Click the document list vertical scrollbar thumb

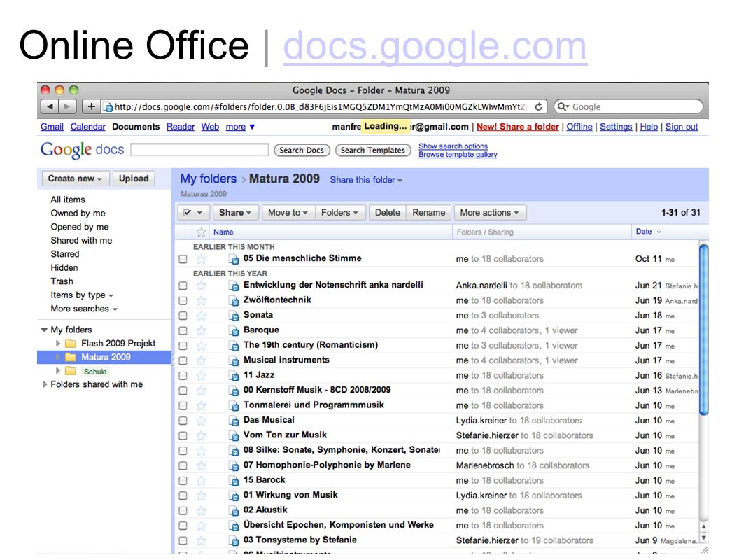pyautogui.click(x=703, y=328)
